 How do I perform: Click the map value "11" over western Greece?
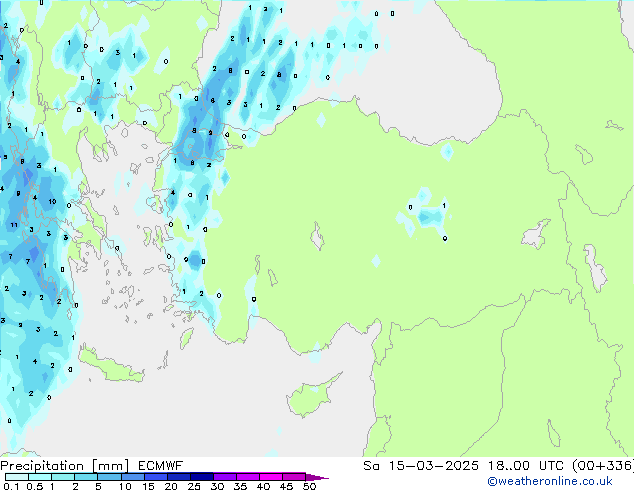click(x=14, y=225)
